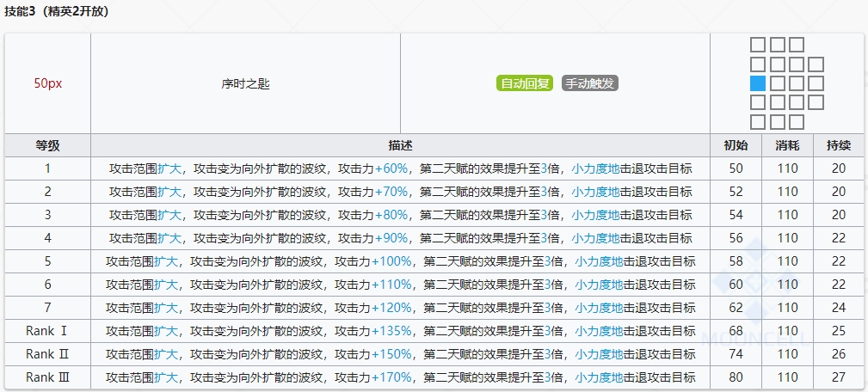Click the initial SP value 60
The image size is (868, 392).
coord(736,285)
